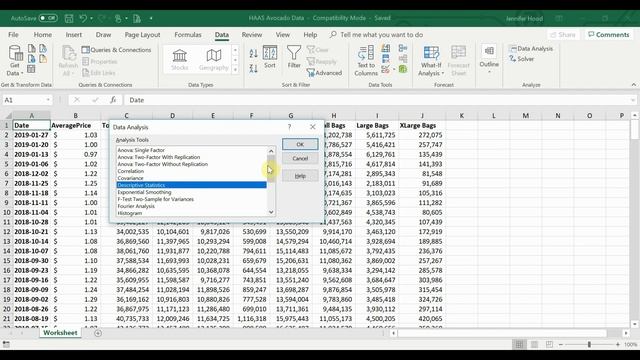Switch to Normal view icon
The width and height of the screenshot is (640, 360).
click(519, 344)
